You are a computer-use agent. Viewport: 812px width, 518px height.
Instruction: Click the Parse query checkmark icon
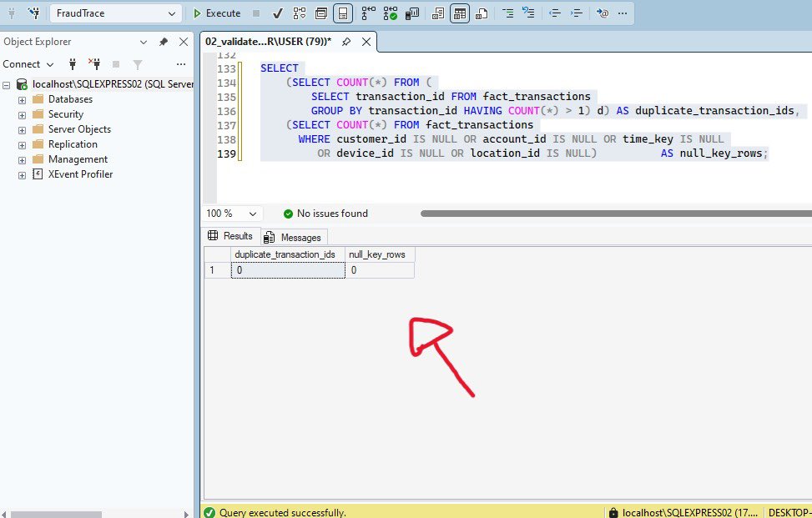(x=278, y=13)
